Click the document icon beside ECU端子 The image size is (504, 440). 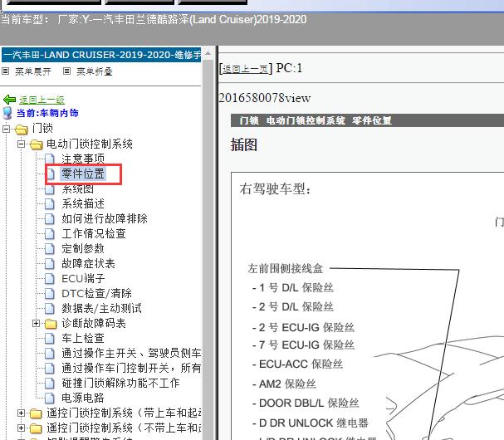[x=50, y=278]
